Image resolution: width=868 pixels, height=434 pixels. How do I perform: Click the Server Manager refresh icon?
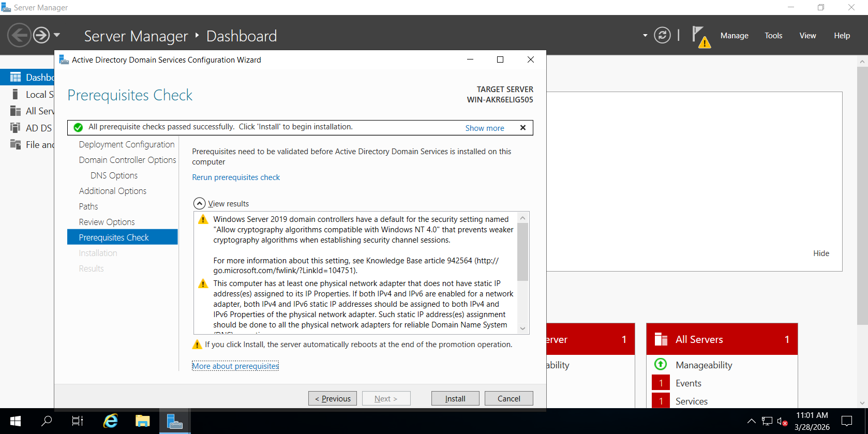pyautogui.click(x=662, y=35)
